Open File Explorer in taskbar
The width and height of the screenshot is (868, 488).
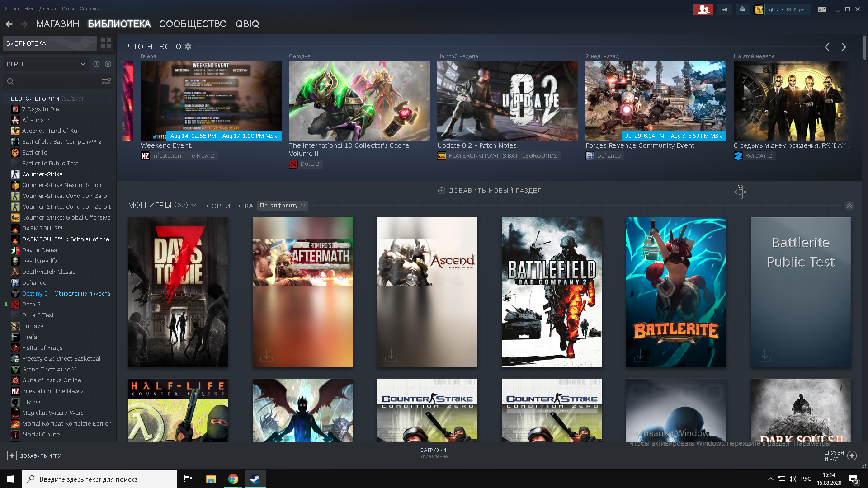[x=211, y=479]
